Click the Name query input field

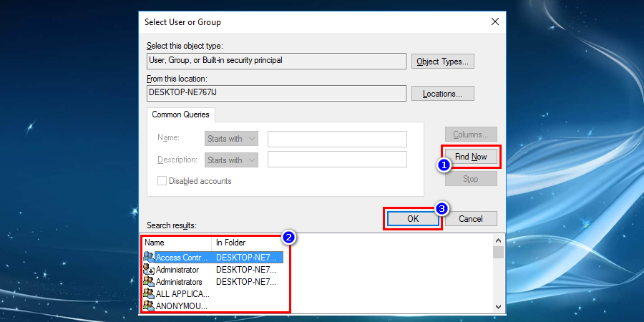click(x=337, y=139)
